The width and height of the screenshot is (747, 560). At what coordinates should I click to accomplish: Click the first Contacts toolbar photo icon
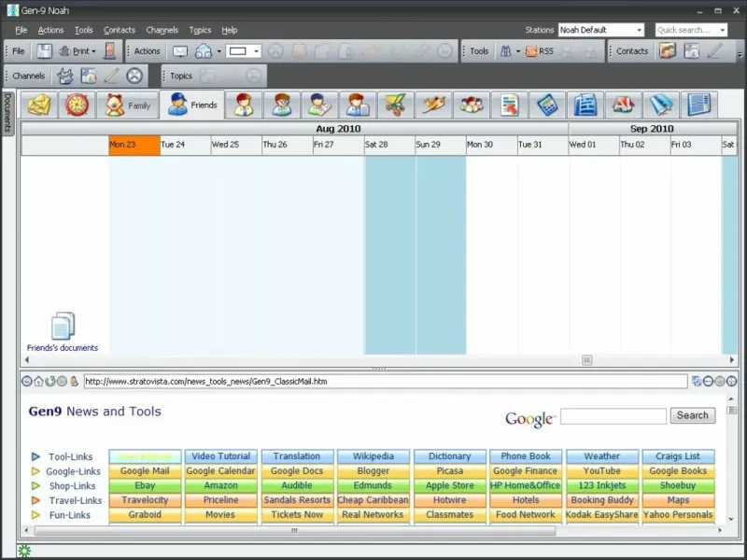668,51
